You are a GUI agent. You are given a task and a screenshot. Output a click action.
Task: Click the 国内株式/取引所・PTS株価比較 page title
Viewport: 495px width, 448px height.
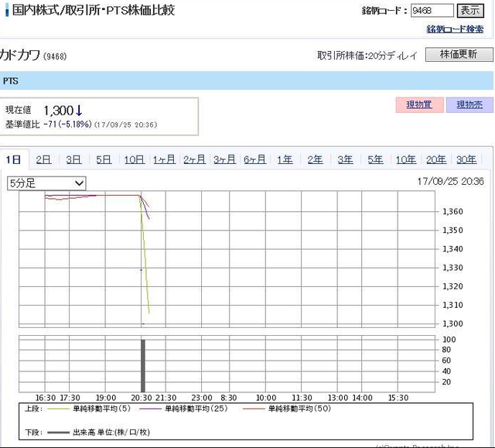(x=94, y=10)
